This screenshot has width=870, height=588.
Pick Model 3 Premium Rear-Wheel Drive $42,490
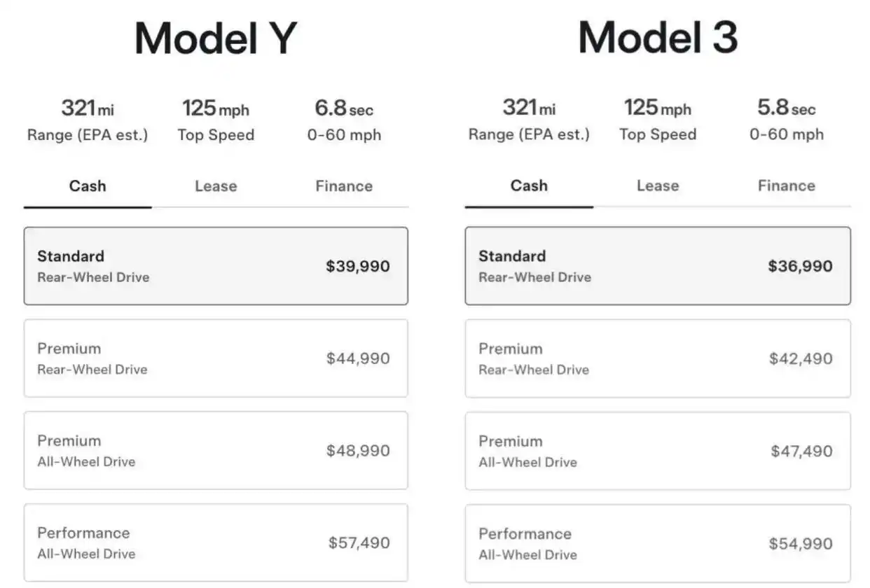pos(658,358)
